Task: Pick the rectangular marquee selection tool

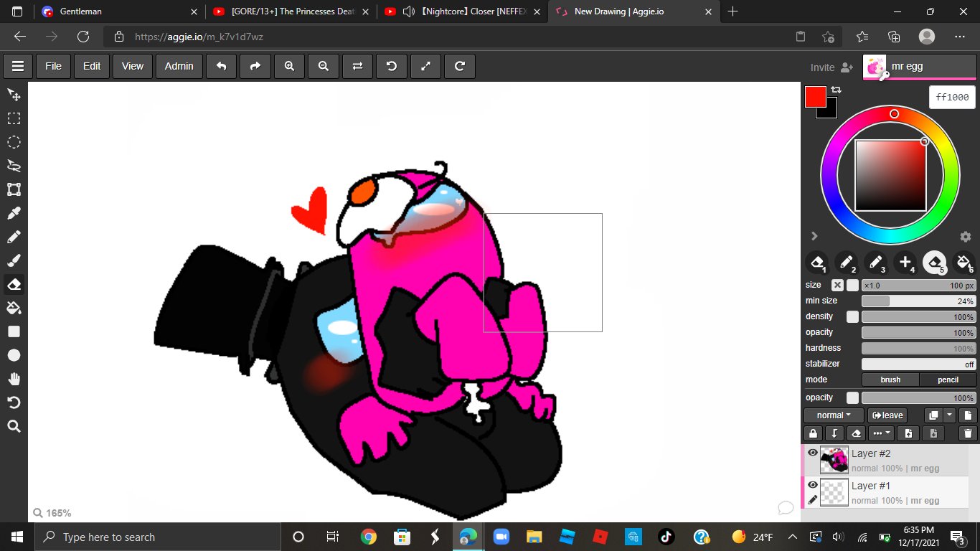Action: pos(14,118)
